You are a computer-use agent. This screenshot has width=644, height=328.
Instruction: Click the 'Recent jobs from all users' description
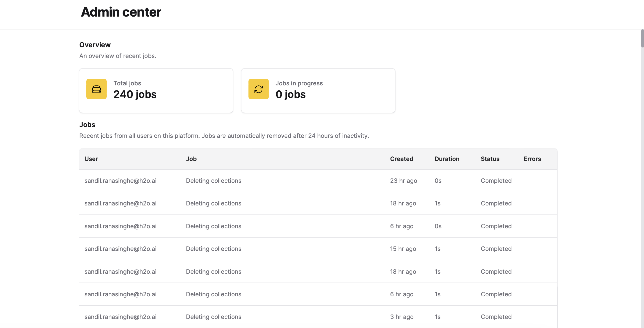(x=224, y=136)
